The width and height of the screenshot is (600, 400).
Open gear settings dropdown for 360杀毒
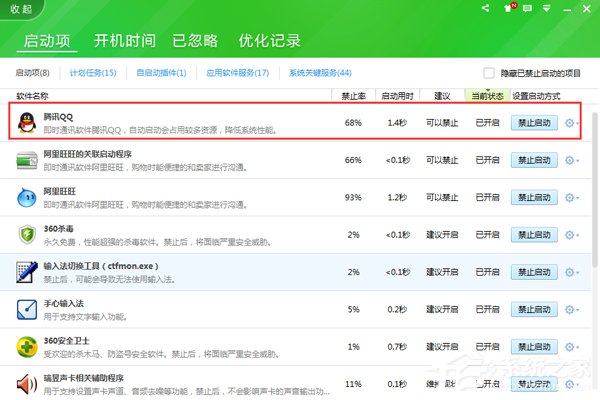(x=572, y=235)
